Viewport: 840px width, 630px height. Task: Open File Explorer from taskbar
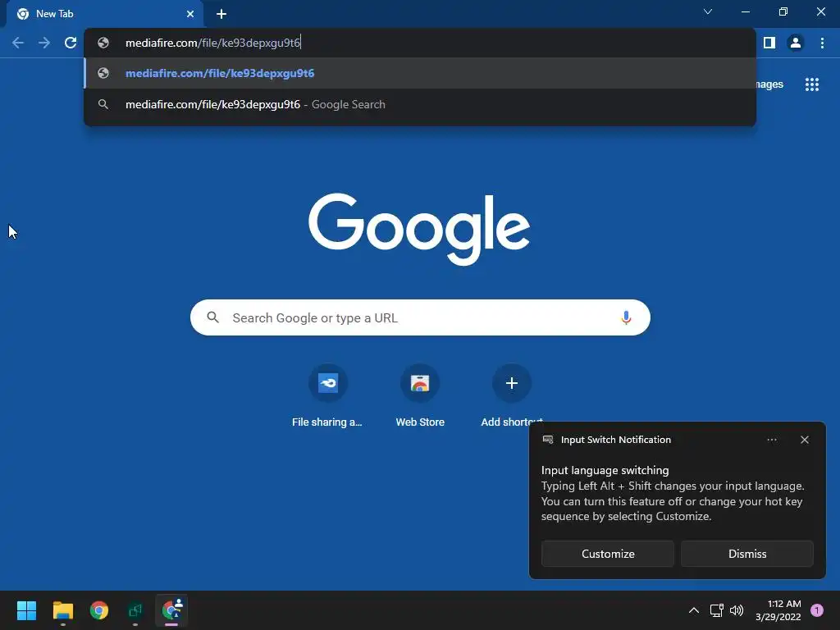click(x=62, y=610)
